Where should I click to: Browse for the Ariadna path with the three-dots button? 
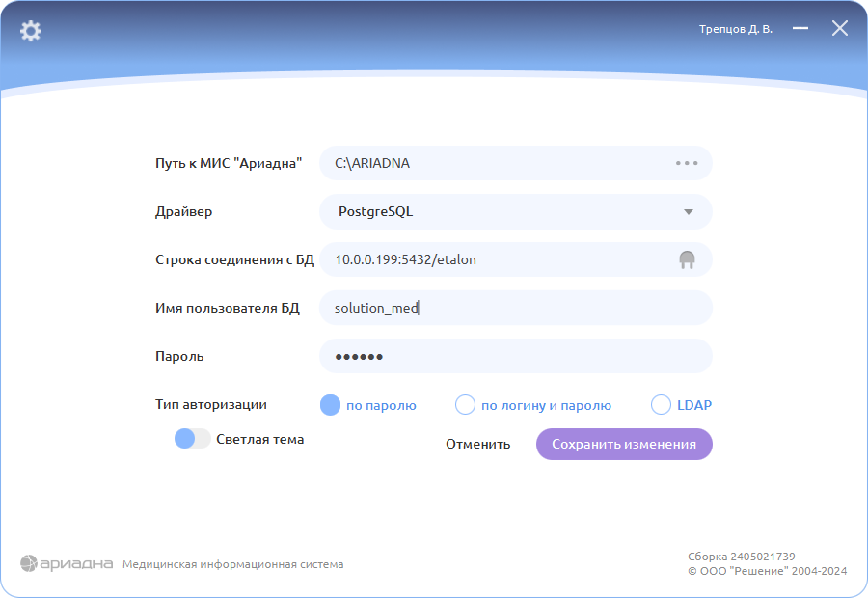point(687,163)
